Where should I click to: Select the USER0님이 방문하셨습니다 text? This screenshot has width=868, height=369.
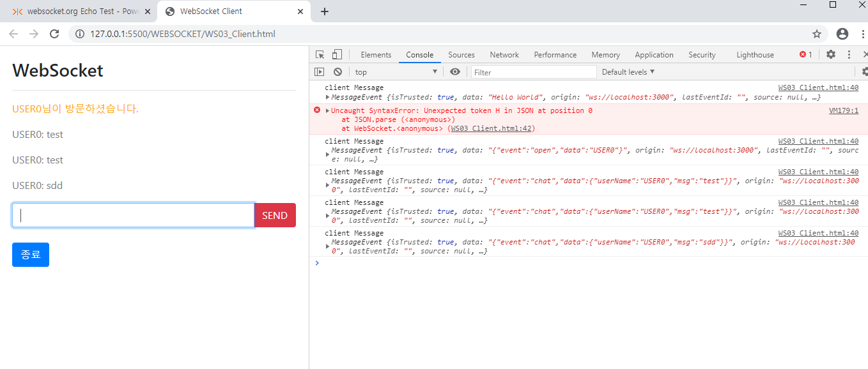point(75,109)
